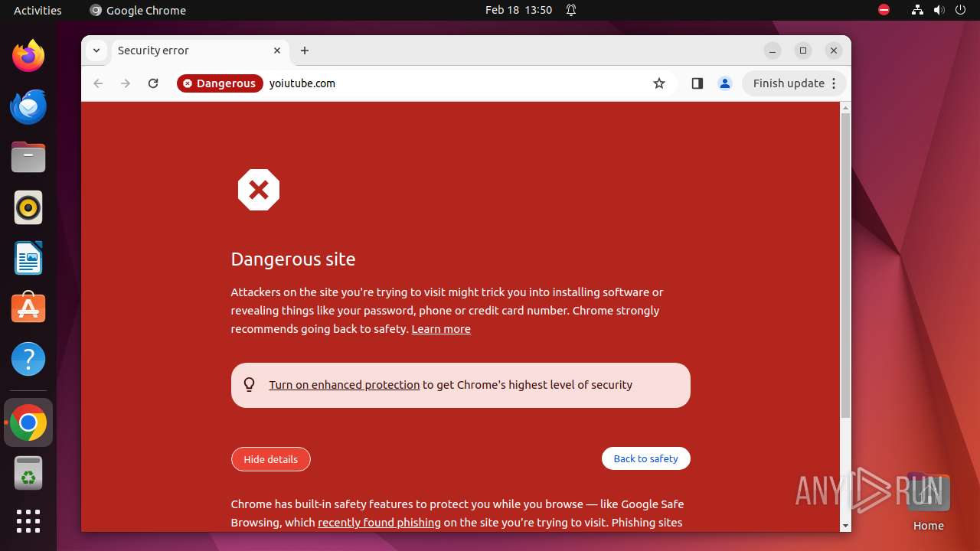Screen dimensions: 980x551
Task: Open the recently found phishing link
Action: click(379, 523)
